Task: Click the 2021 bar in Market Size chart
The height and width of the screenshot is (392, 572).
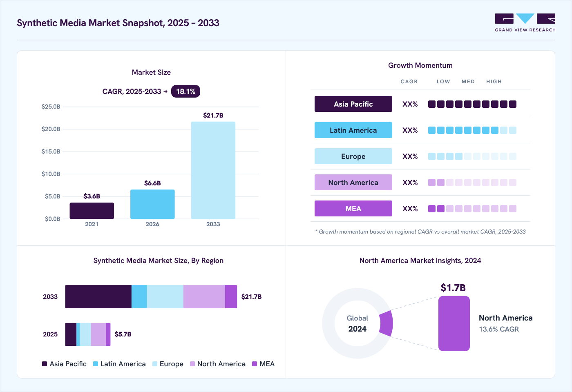Action: 92,211
